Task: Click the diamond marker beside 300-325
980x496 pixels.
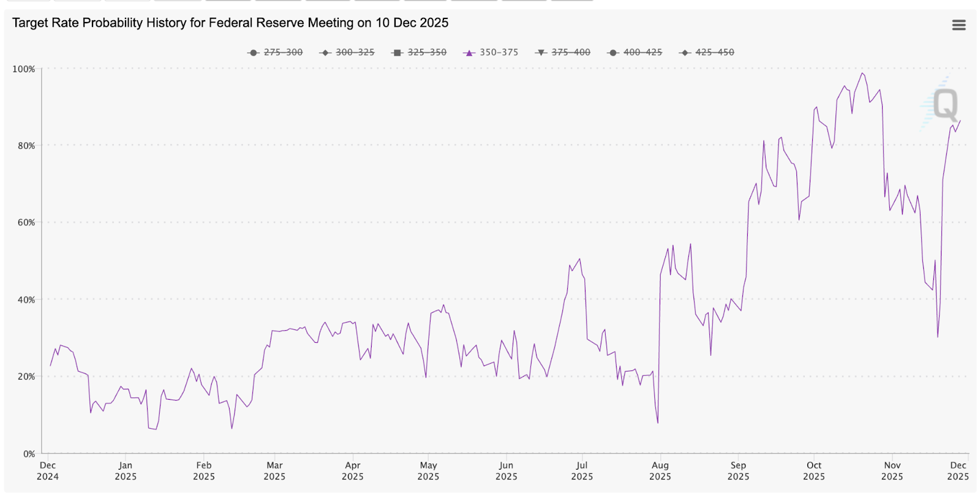Action: tap(325, 53)
